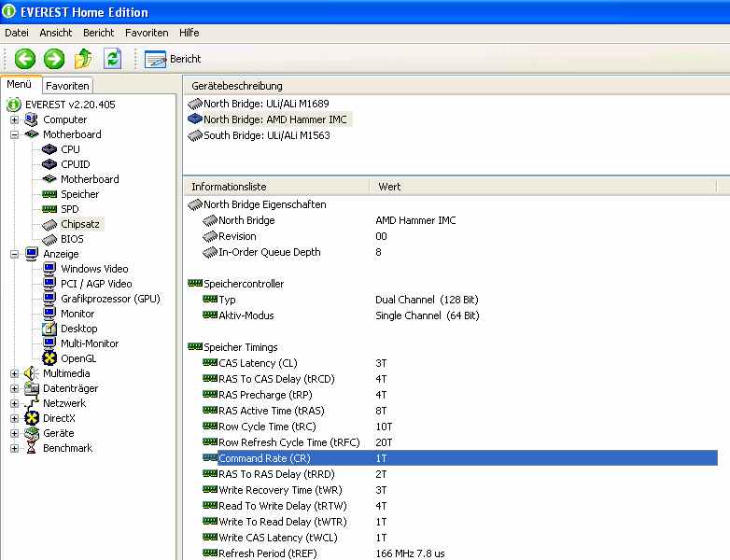
Task: Click the green back arrow icon
Action: 24,59
